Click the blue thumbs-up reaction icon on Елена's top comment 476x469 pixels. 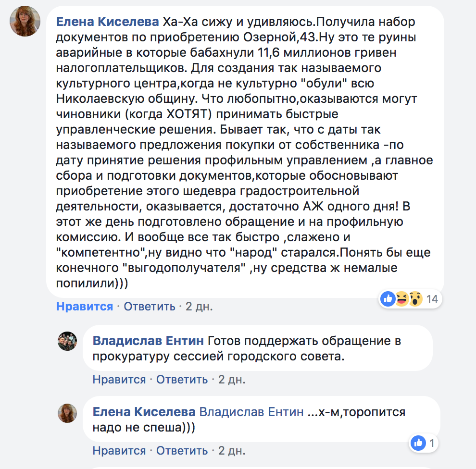(388, 299)
